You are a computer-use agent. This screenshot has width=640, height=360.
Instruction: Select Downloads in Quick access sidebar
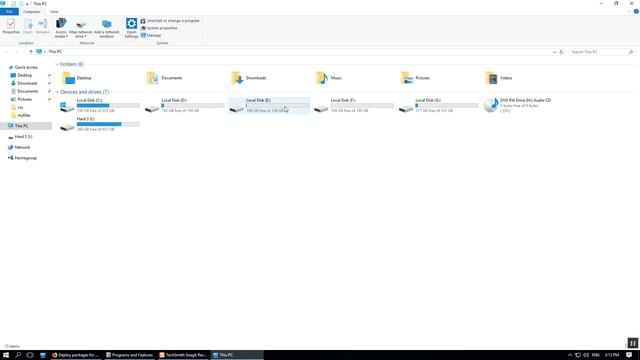[x=27, y=83]
